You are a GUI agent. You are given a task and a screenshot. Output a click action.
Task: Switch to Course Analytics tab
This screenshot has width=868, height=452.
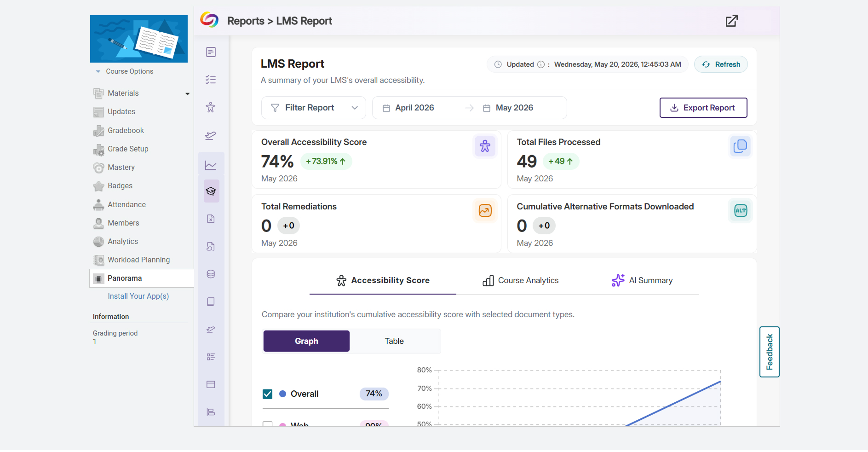(520, 280)
